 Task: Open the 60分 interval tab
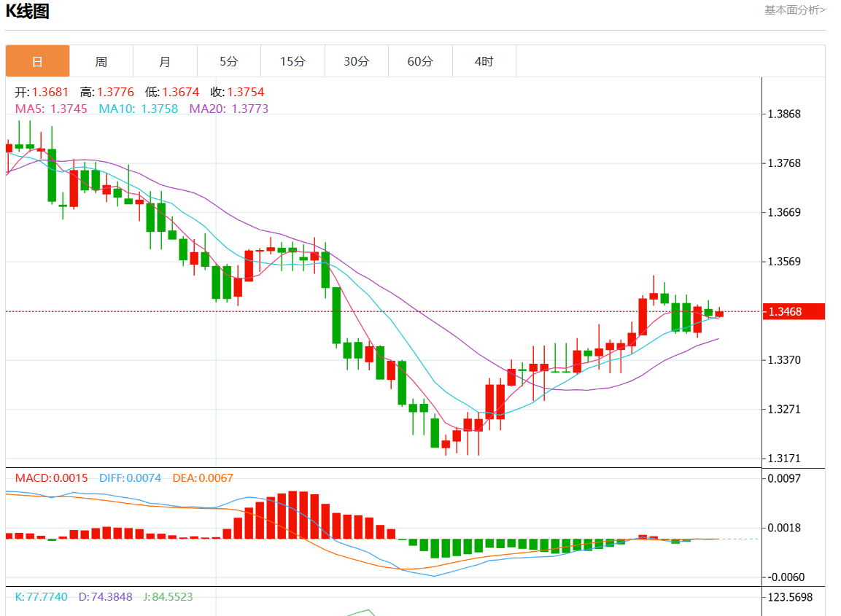pos(420,61)
